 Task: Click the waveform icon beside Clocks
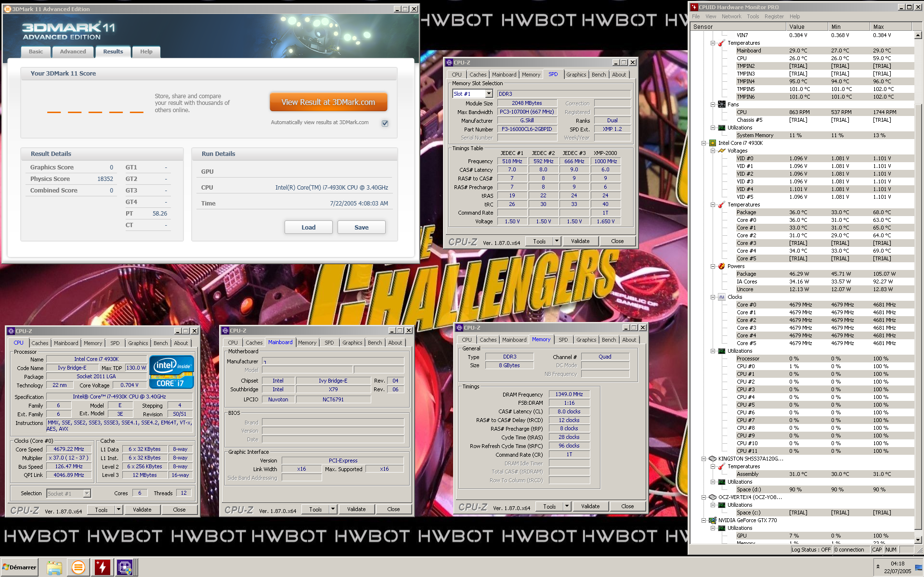[721, 297]
